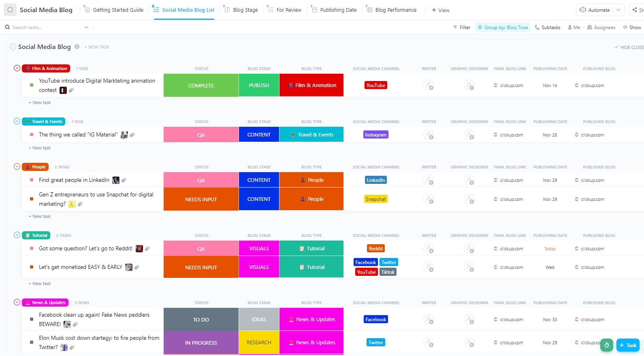
Task: Open attachment icon on IG Material task
Action: (x=132, y=135)
